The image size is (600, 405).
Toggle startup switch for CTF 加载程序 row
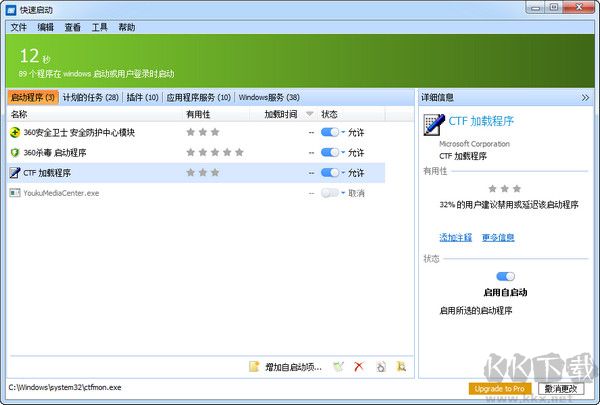tap(329, 173)
